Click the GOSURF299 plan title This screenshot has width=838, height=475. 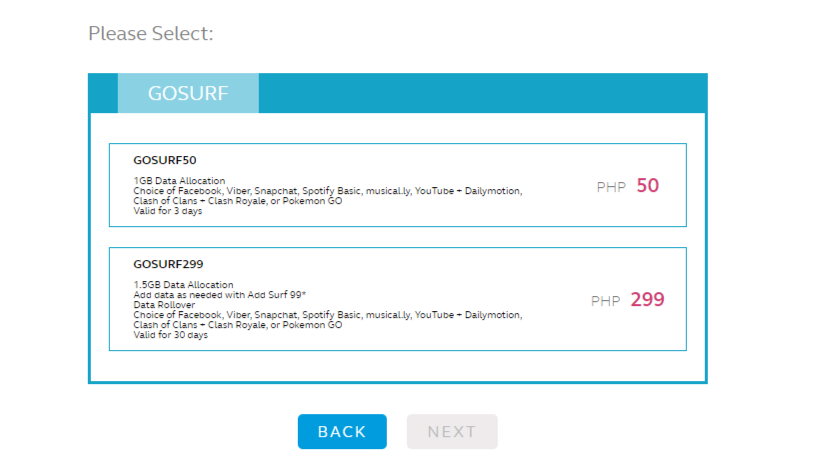coord(168,264)
